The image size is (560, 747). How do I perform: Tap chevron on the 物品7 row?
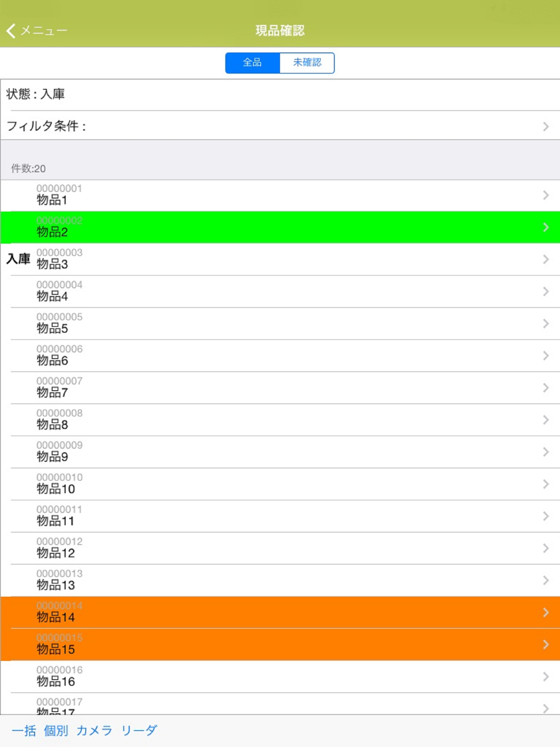point(546,388)
